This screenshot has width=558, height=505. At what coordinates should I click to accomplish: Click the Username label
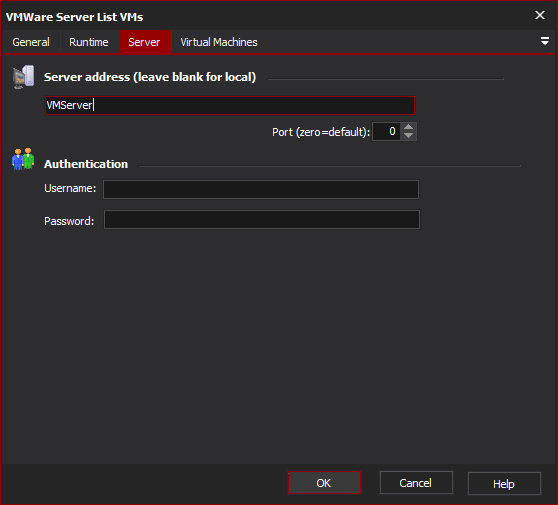[70, 188]
